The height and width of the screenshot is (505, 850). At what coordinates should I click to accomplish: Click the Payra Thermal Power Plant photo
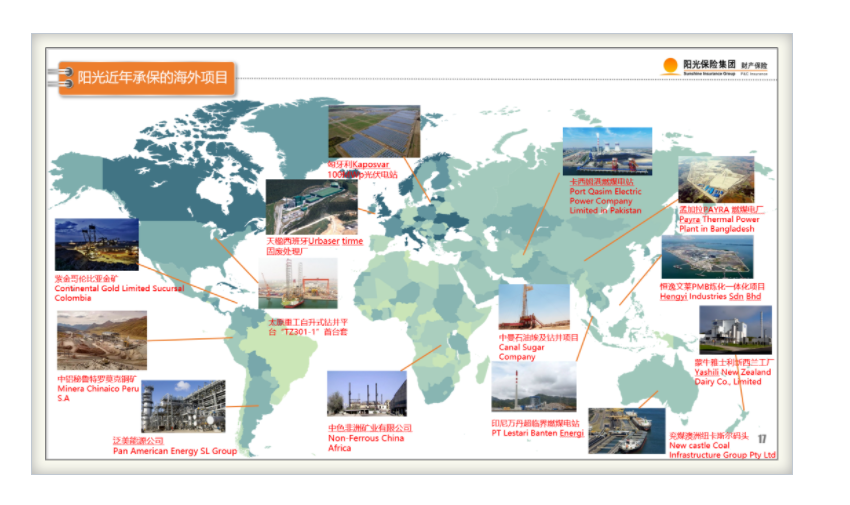pos(716,180)
